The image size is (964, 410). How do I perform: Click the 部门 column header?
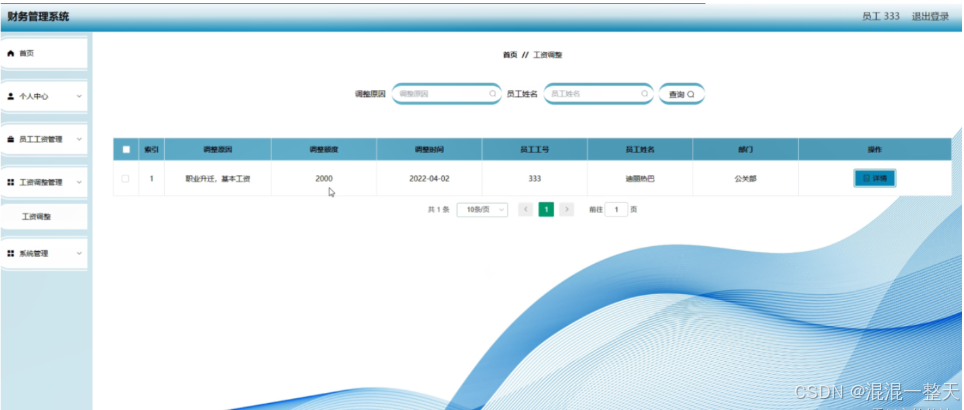pyautogui.click(x=745, y=149)
